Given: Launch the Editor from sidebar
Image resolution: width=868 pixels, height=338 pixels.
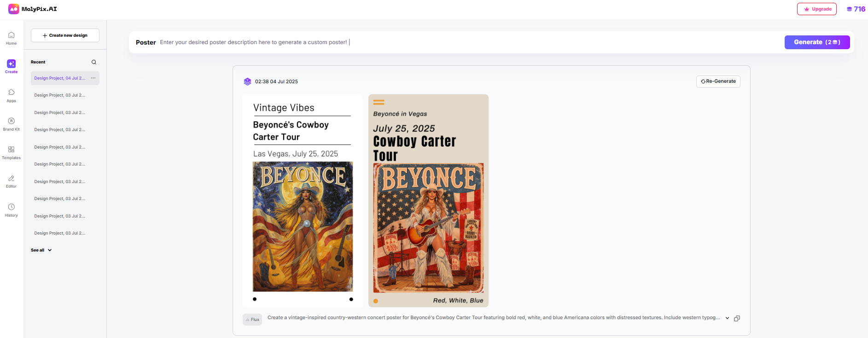Looking at the screenshot, I should click(12, 181).
